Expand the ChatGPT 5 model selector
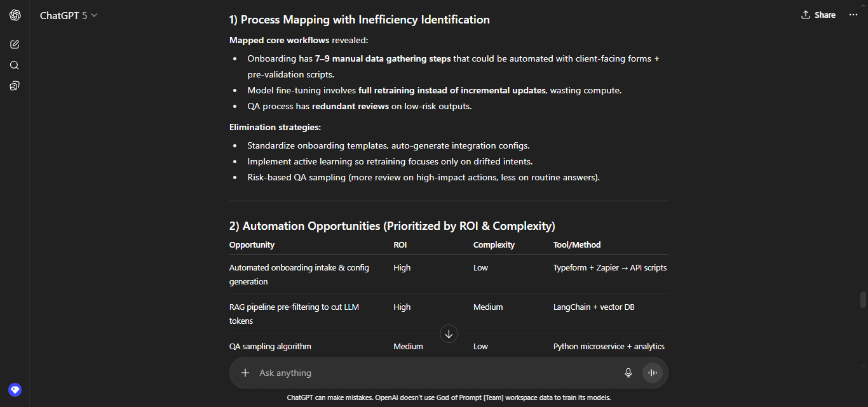Image resolution: width=868 pixels, height=407 pixels. pyautogui.click(x=69, y=15)
